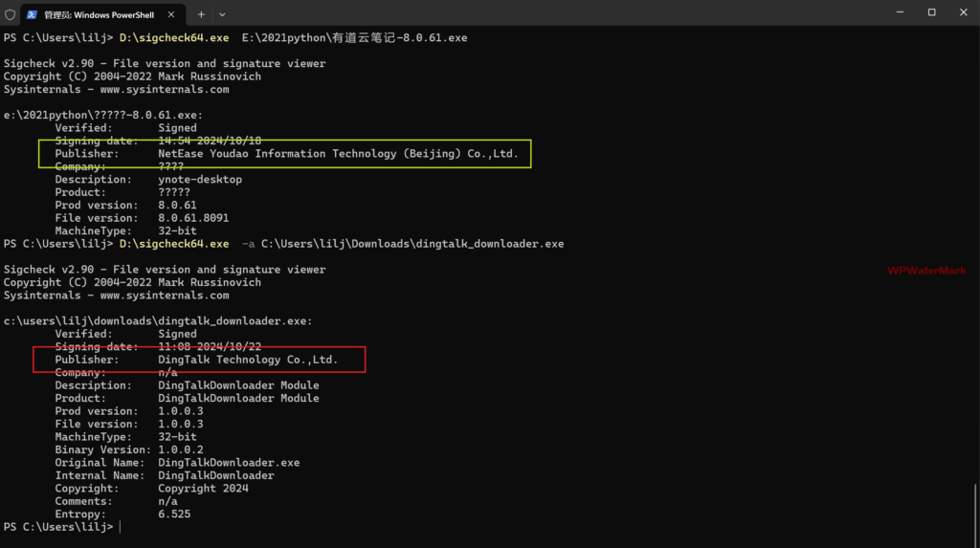Click the Internal Name DingTalkDownloader value
Image resolution: width=980 pixels, height=548 pixels.
click(216, 475)
